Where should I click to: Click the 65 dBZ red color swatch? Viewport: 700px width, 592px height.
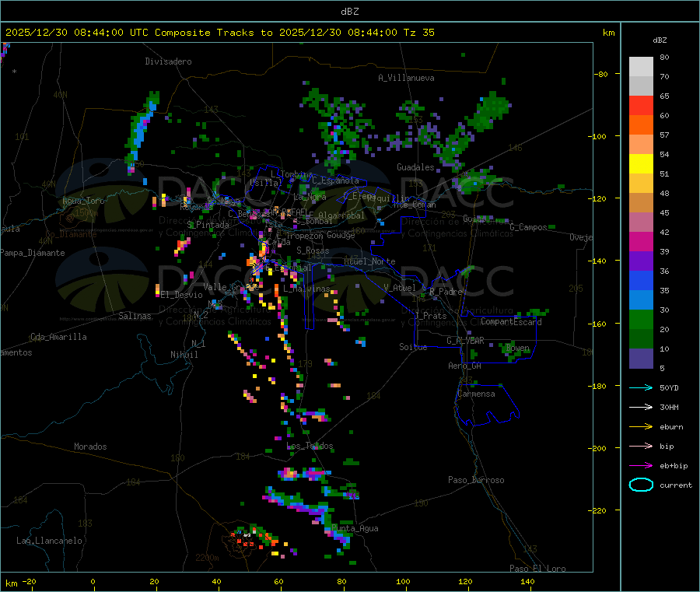click(x=641, y=105)
